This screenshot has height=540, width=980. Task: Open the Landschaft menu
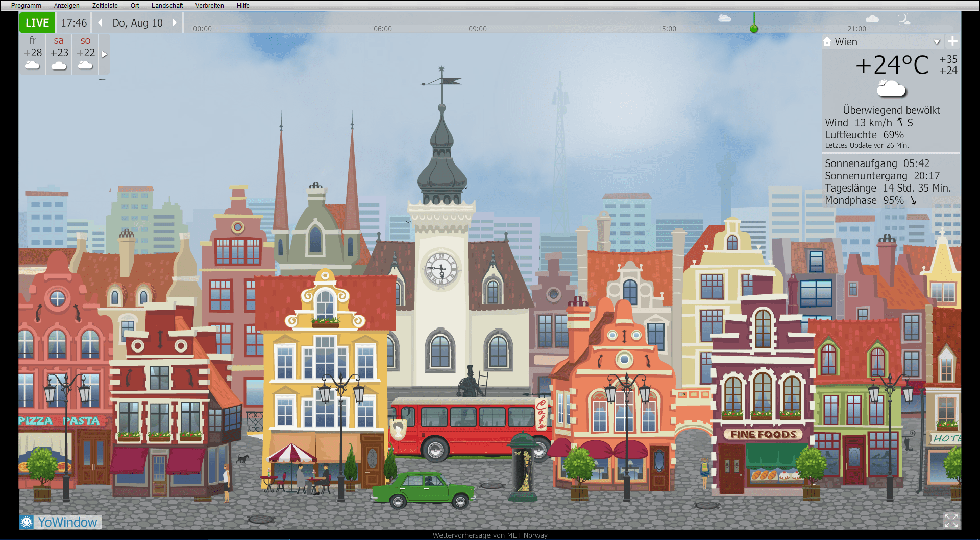click(167, 6)
